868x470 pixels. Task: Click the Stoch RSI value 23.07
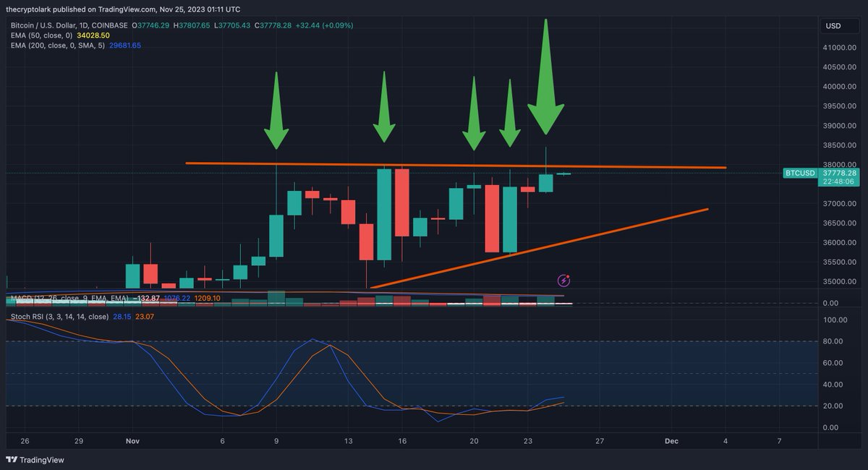pos(145,317)
